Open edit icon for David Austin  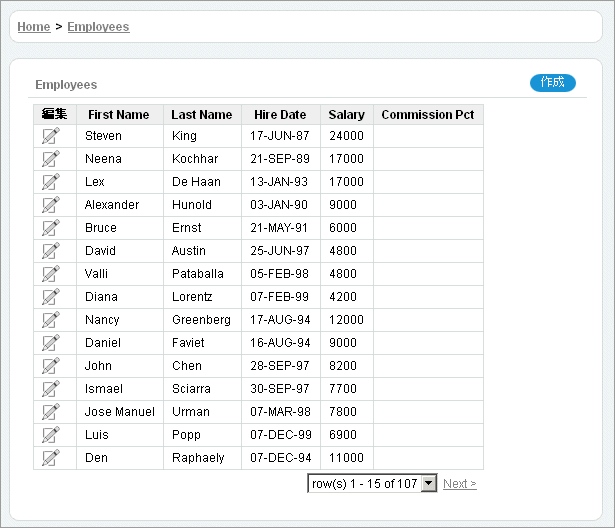[x=51, y=251]
